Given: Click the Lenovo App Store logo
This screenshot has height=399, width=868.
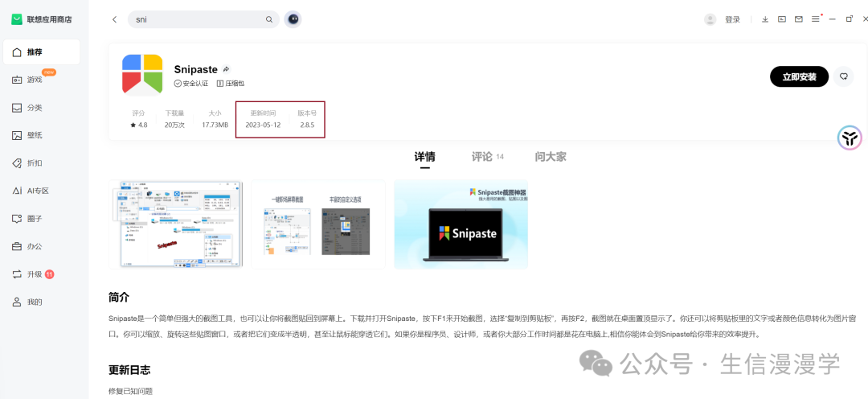Looking at the screenshot, I should click(x=17, y=19).
